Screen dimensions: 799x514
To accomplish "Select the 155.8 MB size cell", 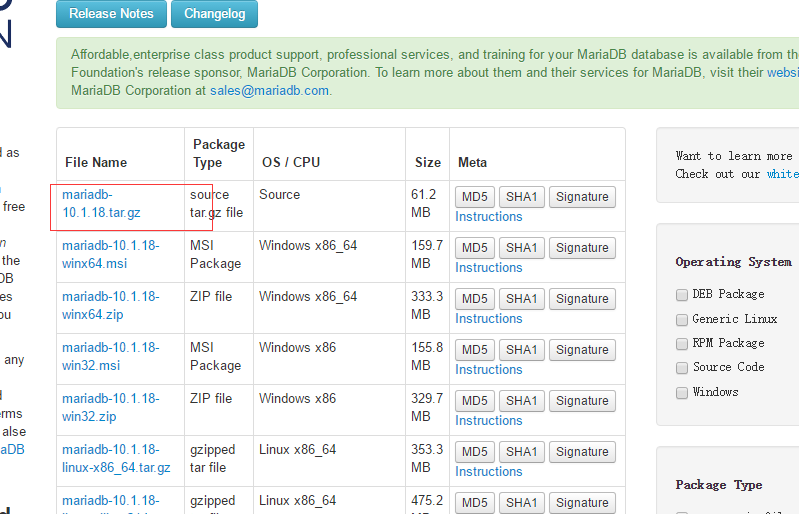I will click(427, 357).
